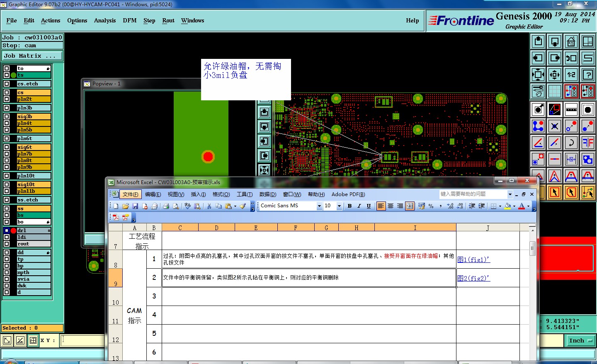Open the 图1(fig1) hyperlink
The image size is (597, 364).
click(473, 260)
